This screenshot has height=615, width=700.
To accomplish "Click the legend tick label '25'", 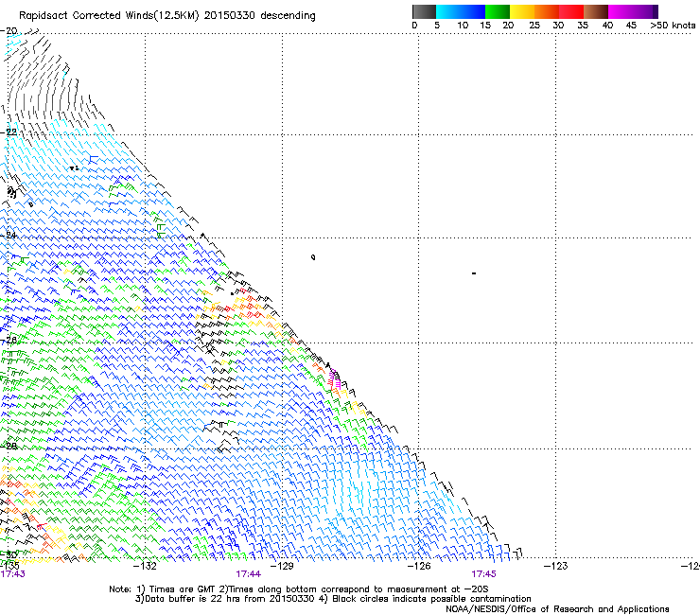I will pyautogui.click(x=534, y=26).
